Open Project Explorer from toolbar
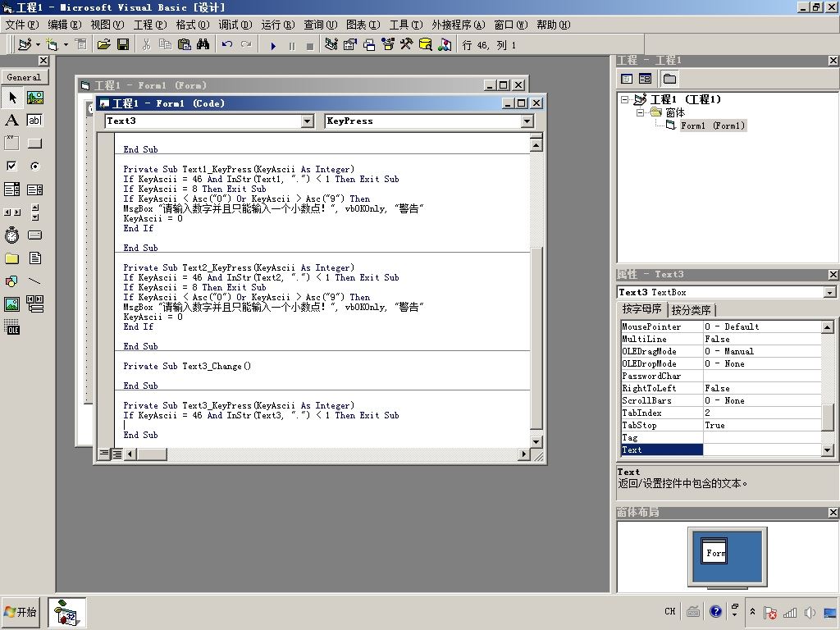840x630 pixels. (331, 44)
